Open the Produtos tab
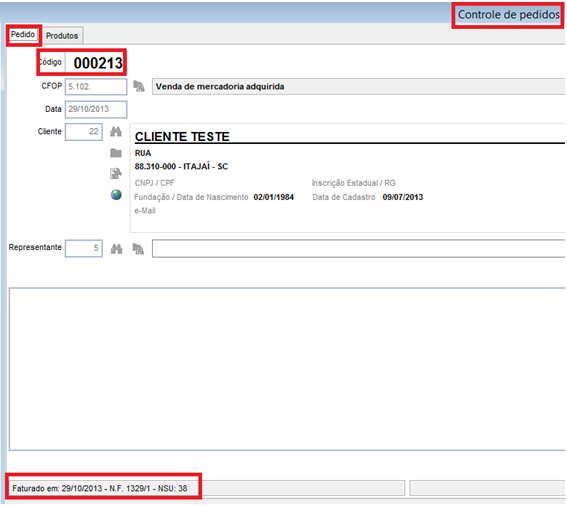Screen dimensions: 567x506 [x=62, y=36]
